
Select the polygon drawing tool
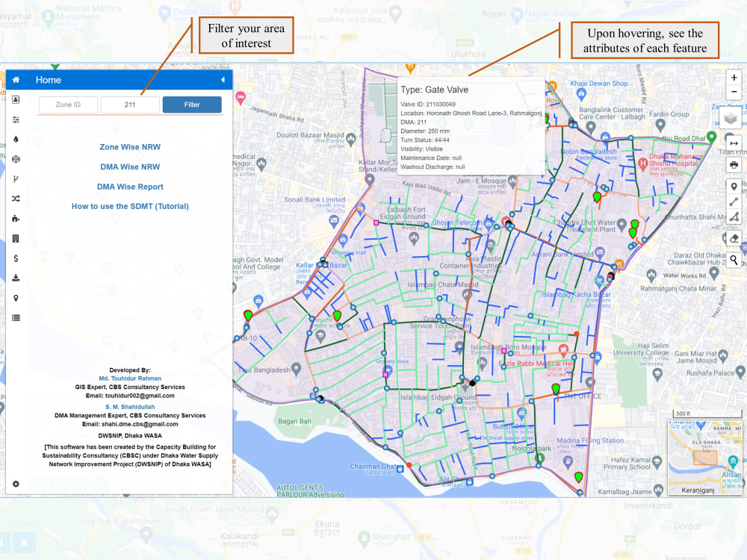pyautogui.click(x=734, y=217)
